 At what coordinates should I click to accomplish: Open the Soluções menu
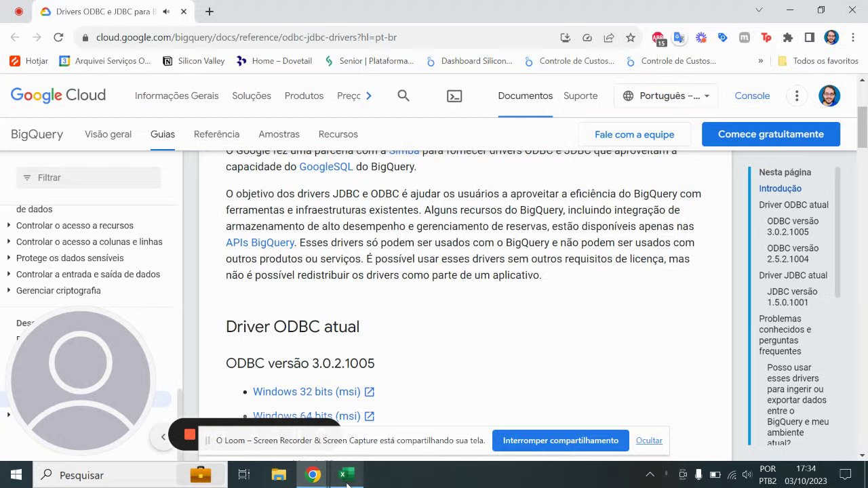coord(252,96)
